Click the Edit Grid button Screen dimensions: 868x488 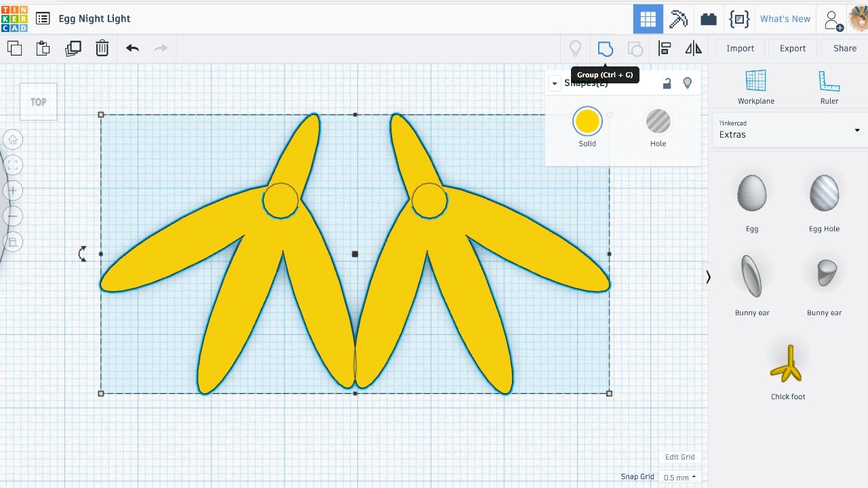click(679, 457)
